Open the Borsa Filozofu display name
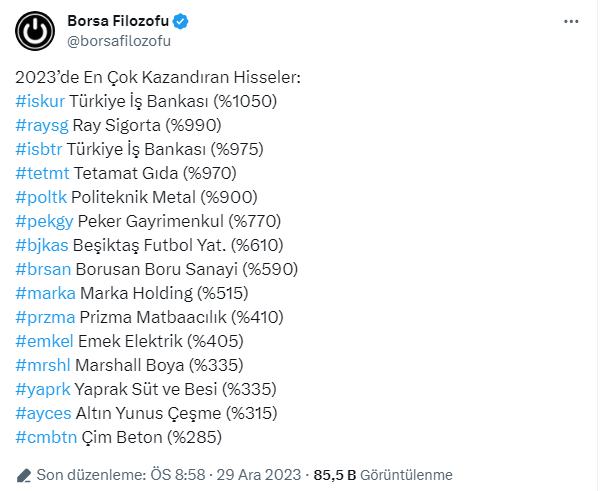 point(114,21)
